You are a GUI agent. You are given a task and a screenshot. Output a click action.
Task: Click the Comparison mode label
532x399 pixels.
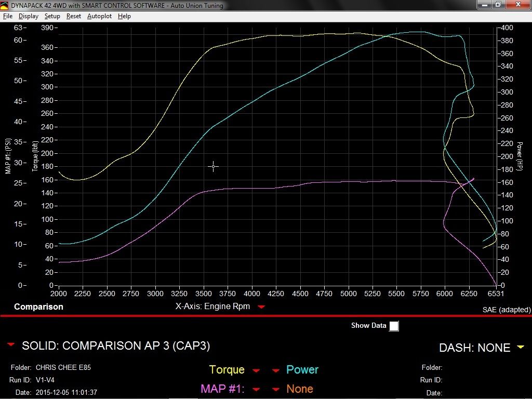[x=38, y=307]
